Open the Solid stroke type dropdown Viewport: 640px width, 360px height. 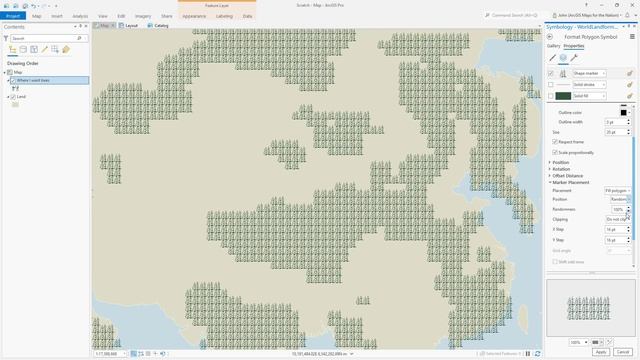coord(589,84)
